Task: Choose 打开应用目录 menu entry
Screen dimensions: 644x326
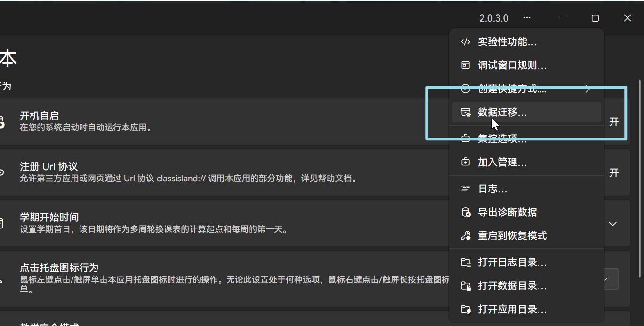Action: tap(512, 309)
